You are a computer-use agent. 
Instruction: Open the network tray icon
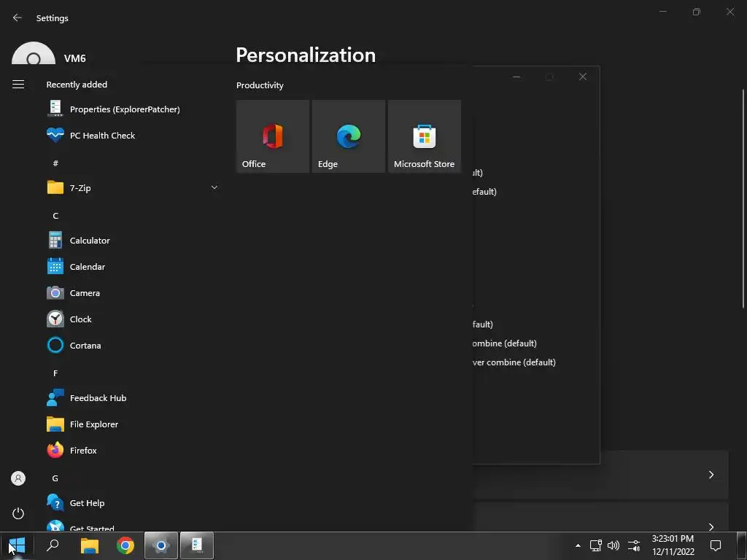click(595, 545)
